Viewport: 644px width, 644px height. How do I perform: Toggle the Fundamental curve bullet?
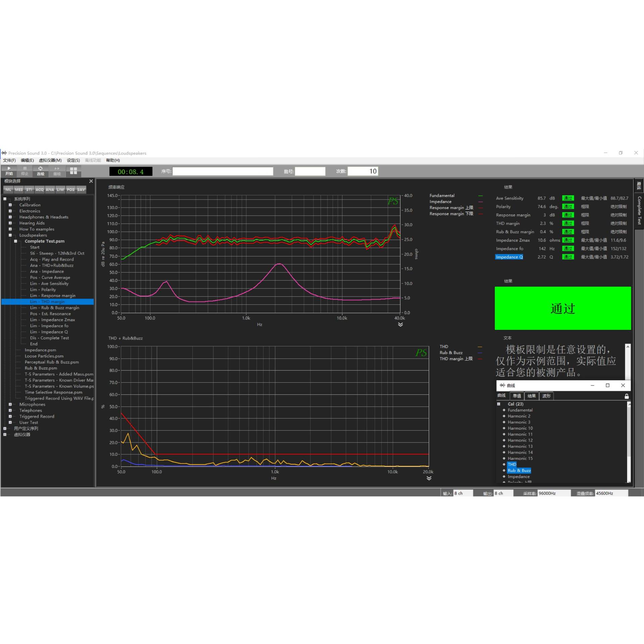504,410
